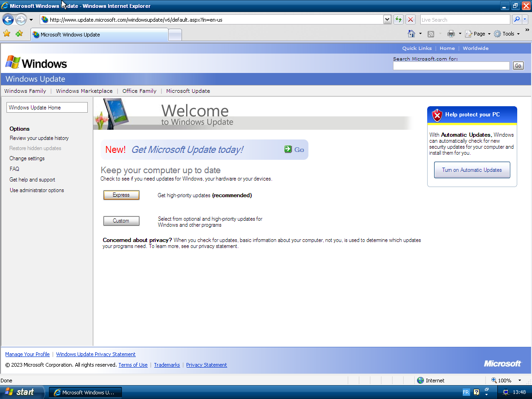Click Get Microsoft Update today!
The width and height of the screenshot is (532, 399).
tap(187, 150)
